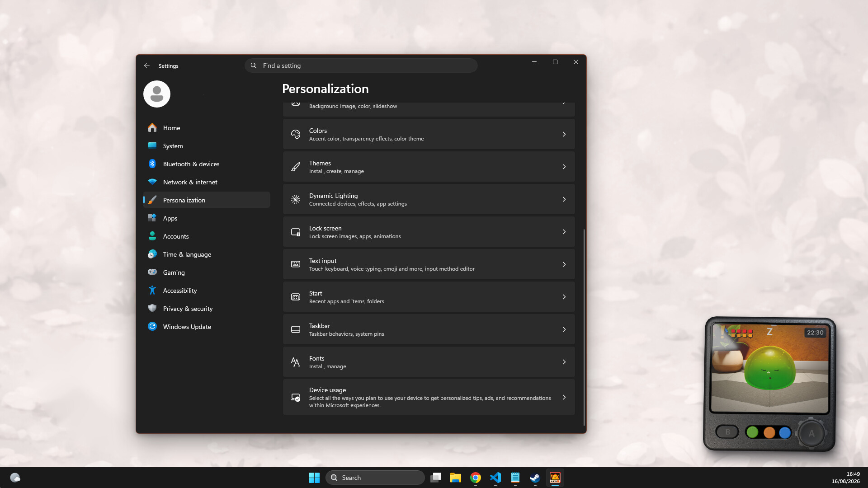Click the Fonts icon
The width and height of the screenshot is (868, 488).
(296, 362)
